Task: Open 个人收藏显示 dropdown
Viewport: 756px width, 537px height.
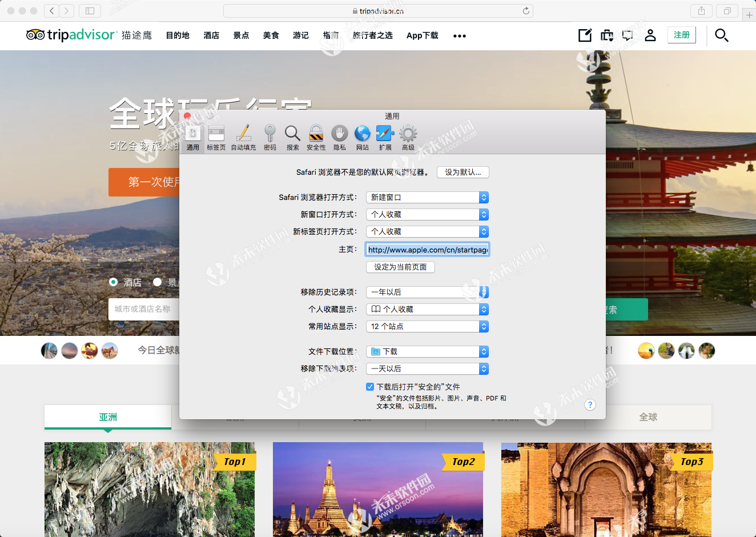Action: click(x=427, y=309)
